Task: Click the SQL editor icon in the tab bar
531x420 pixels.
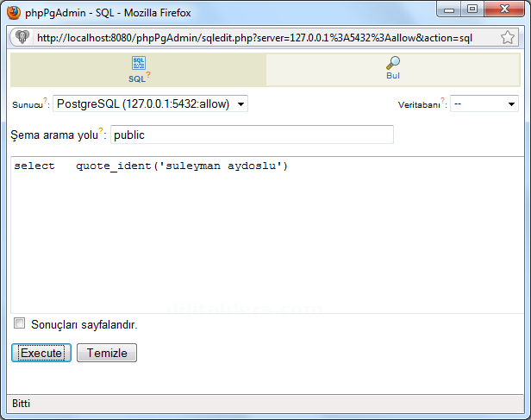Action: (x=138, y=63)
